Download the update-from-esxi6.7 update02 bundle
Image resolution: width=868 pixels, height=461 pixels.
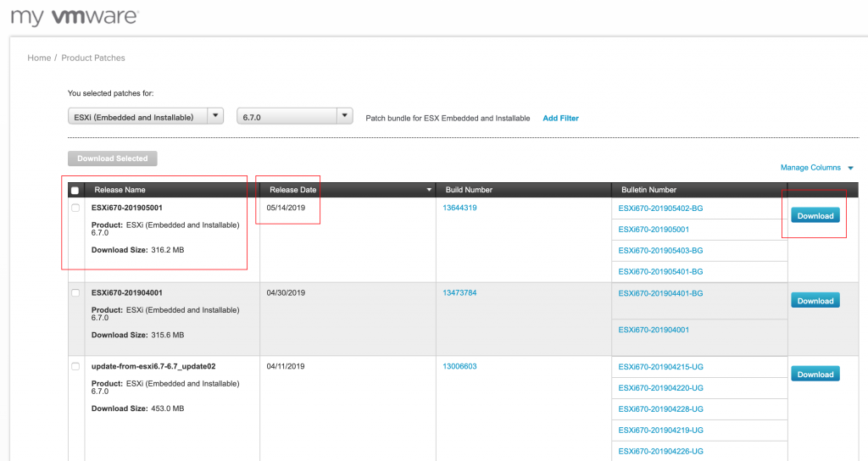[x=815, y=375]
